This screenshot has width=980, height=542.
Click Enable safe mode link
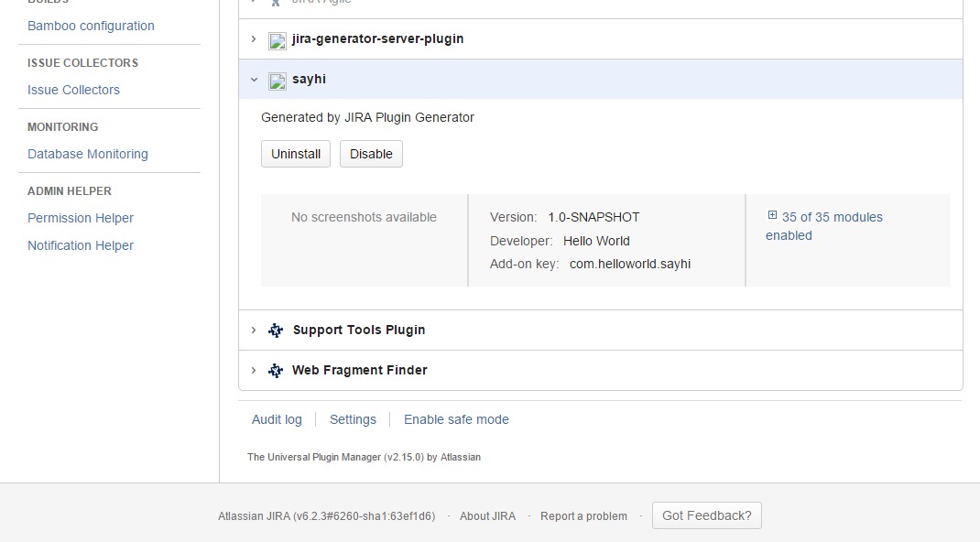(x=456, y=419)
